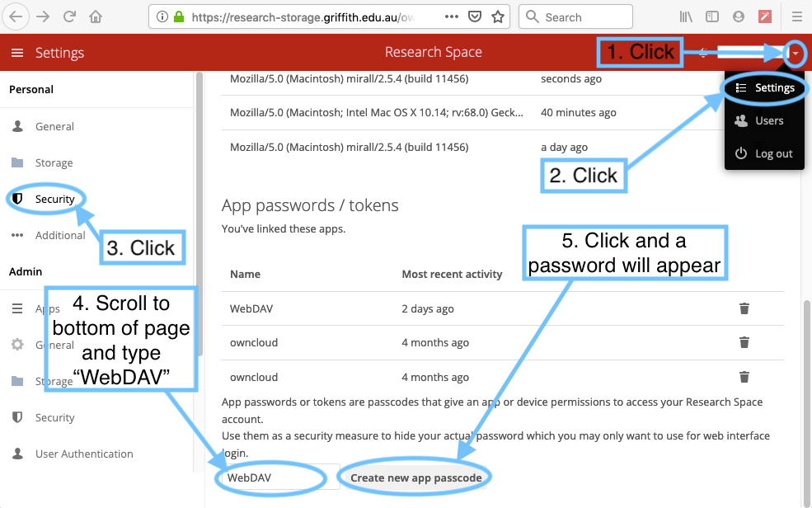The image size is (812, 508).
Task: Click the Create new app passcode button
Action: (x=415, y=477)
